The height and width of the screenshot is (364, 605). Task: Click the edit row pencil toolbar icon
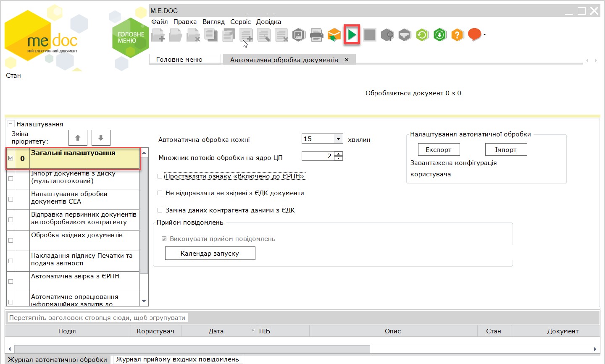pos(264,35)
